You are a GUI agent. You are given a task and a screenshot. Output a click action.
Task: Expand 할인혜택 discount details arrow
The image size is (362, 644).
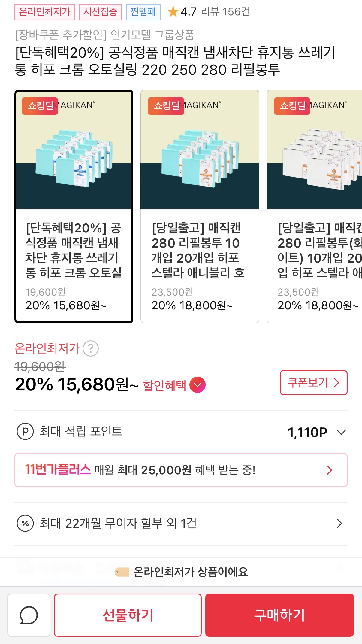198,385
